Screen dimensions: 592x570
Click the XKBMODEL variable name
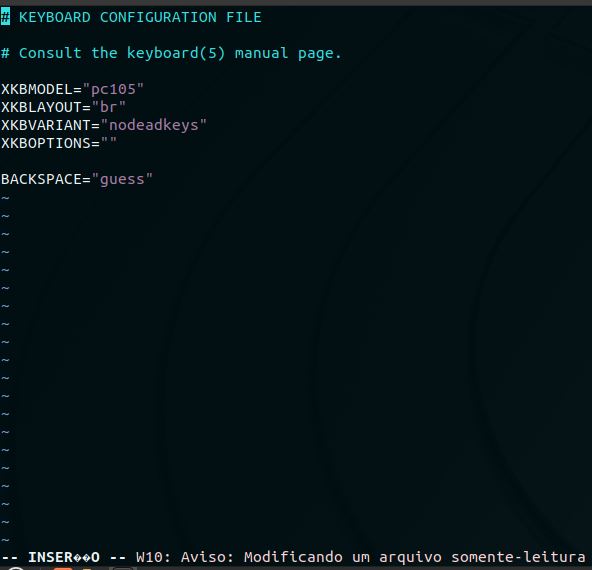[x=37, y=89]
